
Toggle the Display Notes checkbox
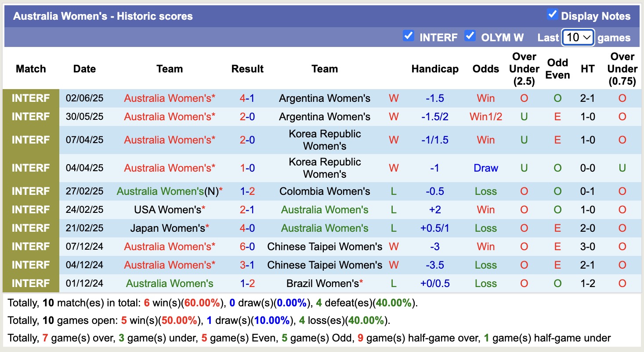click(552, 14)
